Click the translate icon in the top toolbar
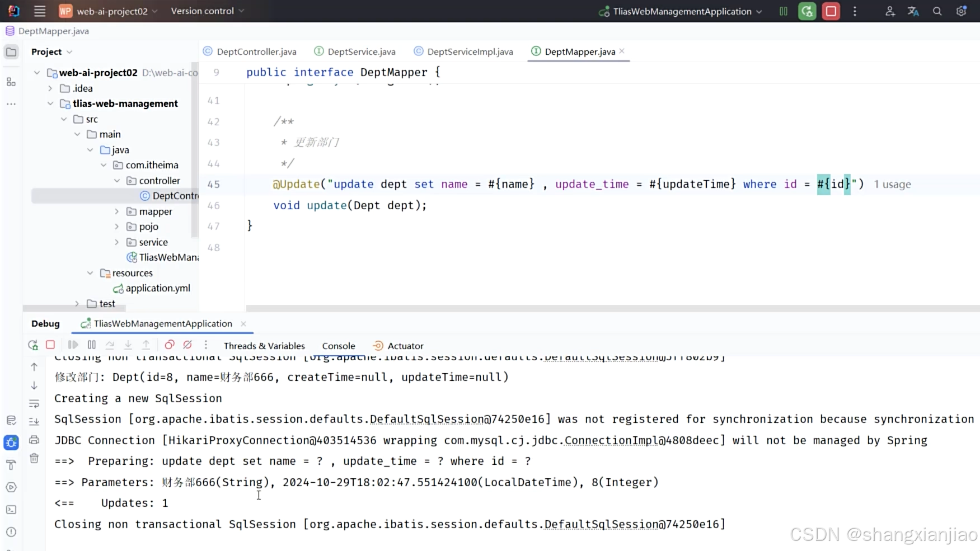The height and width of the screenshot is (551, 980). tap(913, 11)
